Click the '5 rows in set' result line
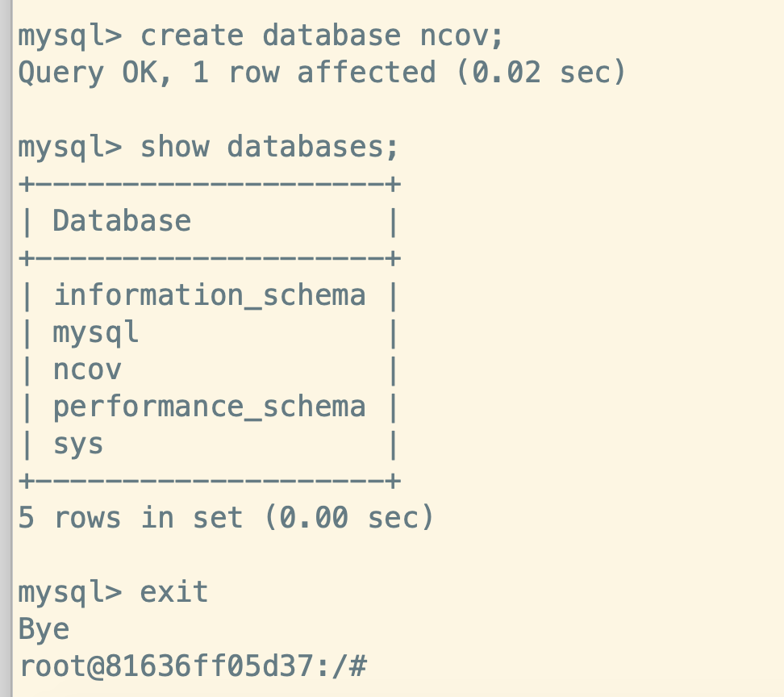 131,518
